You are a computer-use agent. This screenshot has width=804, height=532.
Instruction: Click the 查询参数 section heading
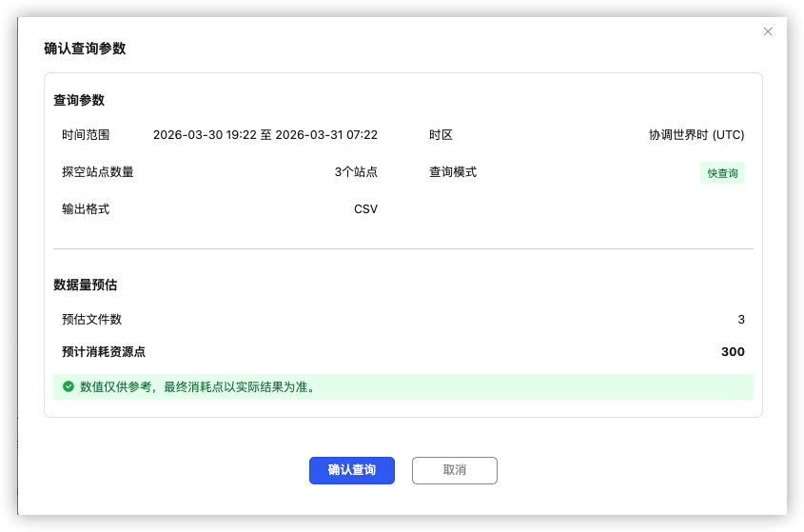coord(79,100)
